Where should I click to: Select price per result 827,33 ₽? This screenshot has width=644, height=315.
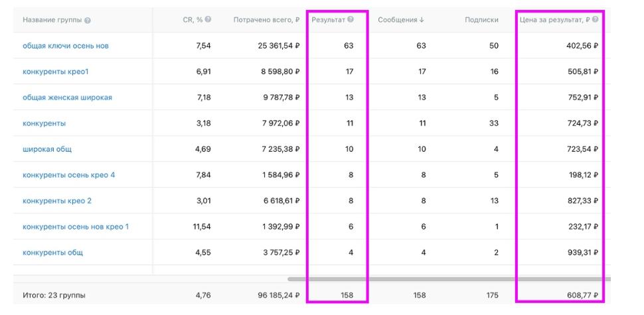(x=582, y=201)
